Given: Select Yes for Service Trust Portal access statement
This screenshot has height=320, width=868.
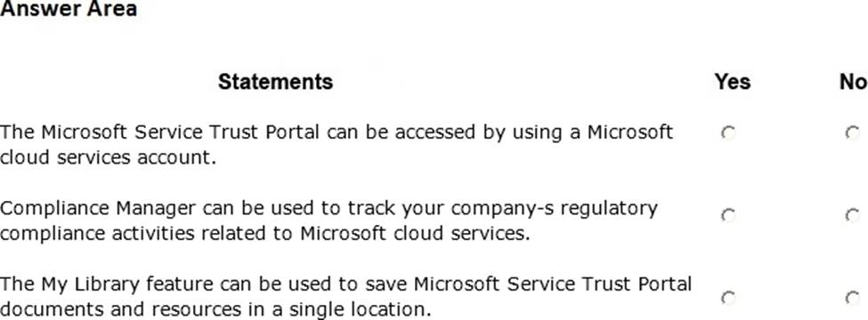Looking at the screenshot, I should [x=728, y=133].
